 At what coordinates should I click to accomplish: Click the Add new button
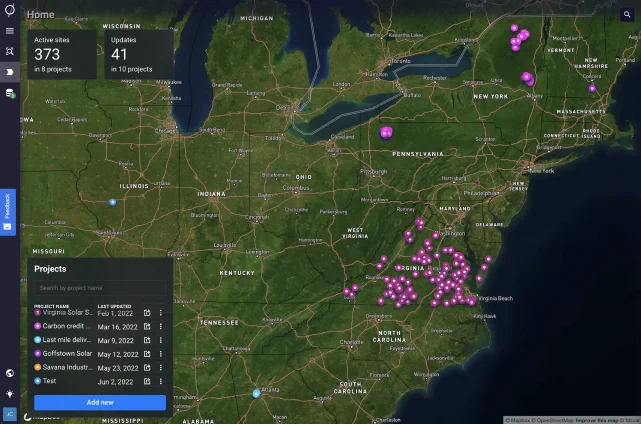(x=100, y=402)
